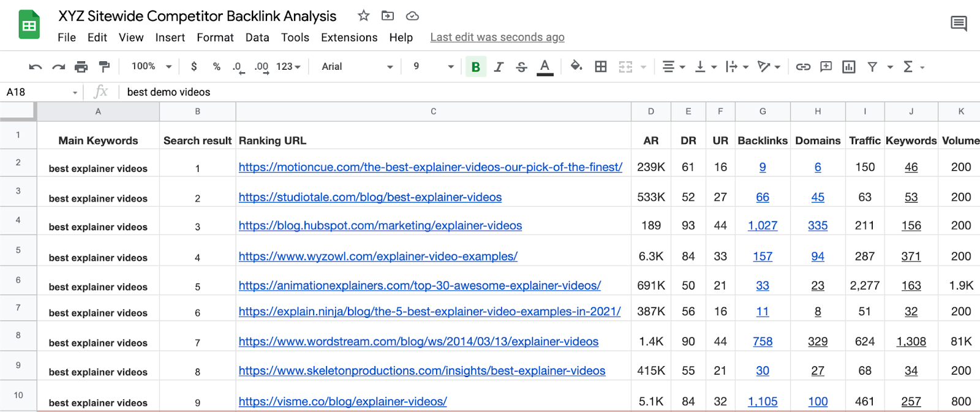Select row 5 header
The image size is (980, 412).
pyautogui.click(x=18, y=250)
